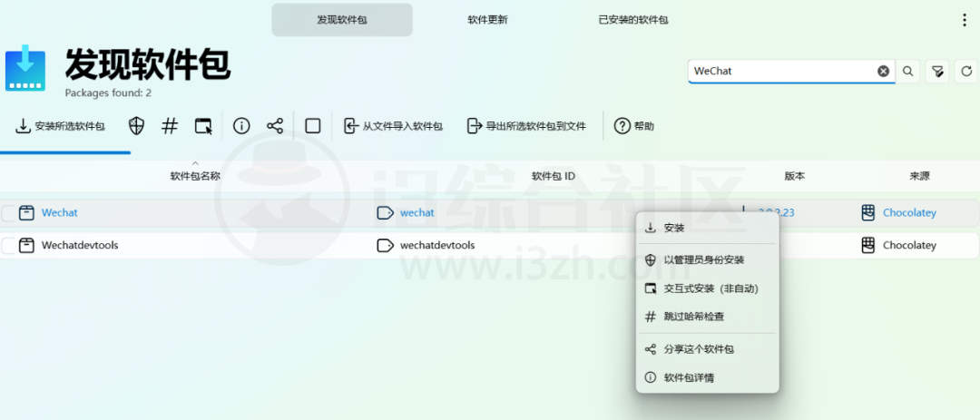Click toolbar share package icon
980x420 pixels.
tap(275, 126)
